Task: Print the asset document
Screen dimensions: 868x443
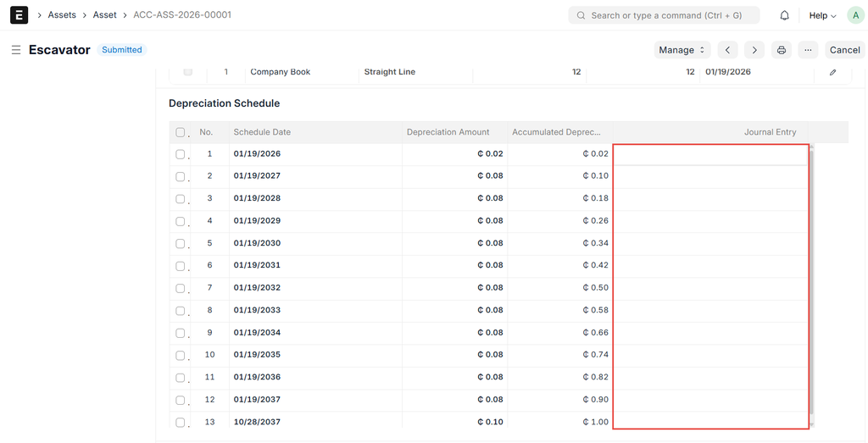Action: click(x=782, y=50)
